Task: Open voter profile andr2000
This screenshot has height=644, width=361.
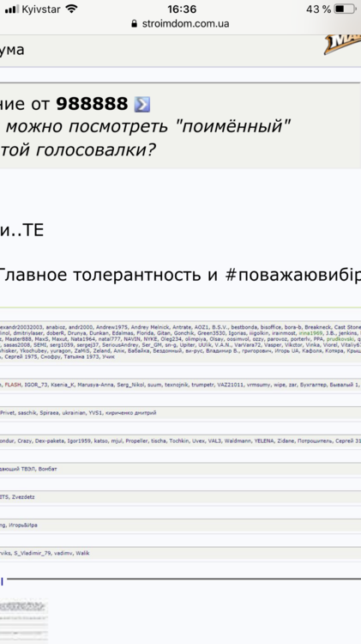Action: click(81, 328)
